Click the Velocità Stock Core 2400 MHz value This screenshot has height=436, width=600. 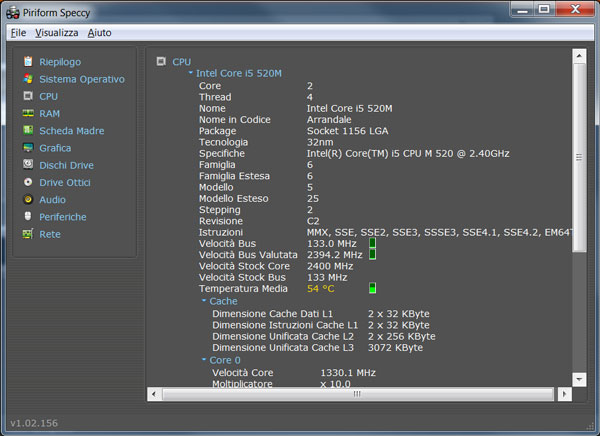[330, 266]
